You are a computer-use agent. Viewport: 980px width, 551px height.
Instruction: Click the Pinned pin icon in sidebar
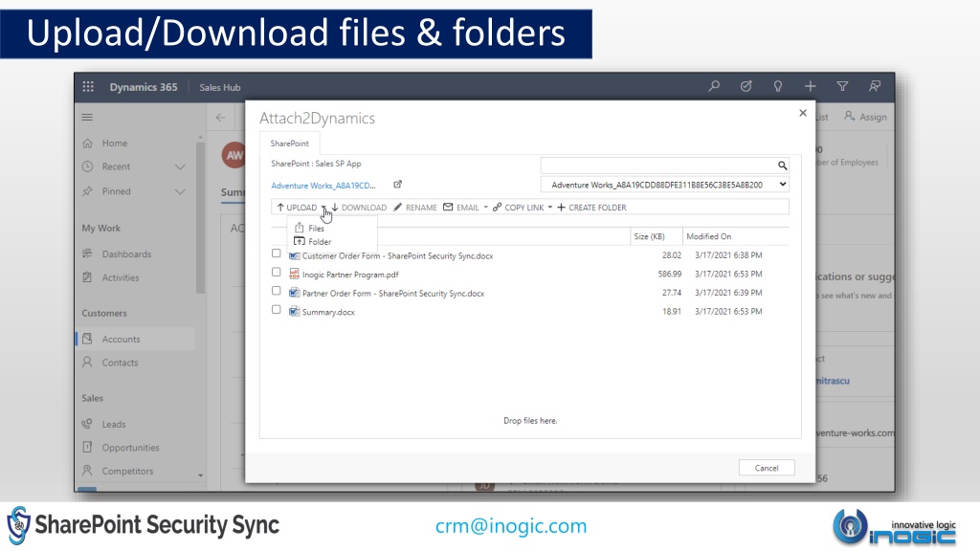pos(87,191)
